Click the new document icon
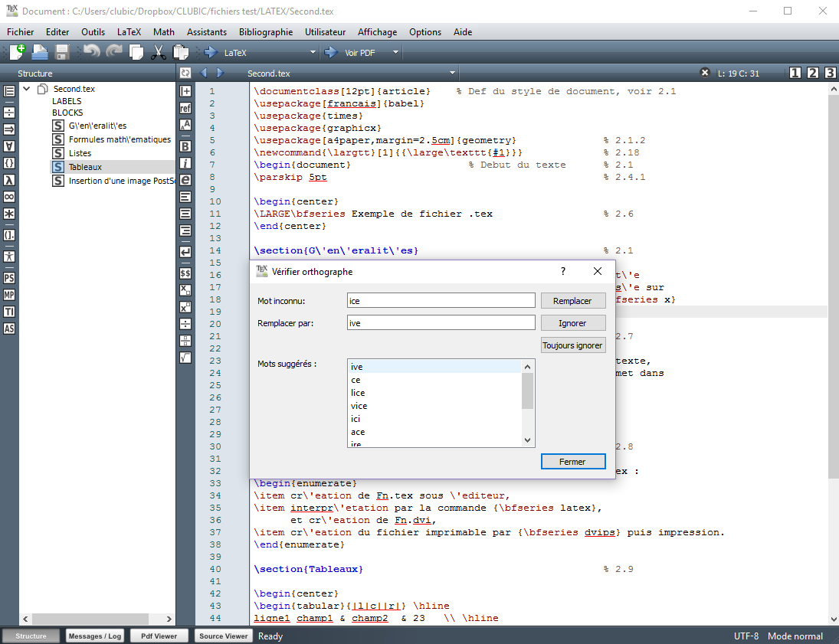839x644 pixels. pyautogui.click(x=17, y=52)
